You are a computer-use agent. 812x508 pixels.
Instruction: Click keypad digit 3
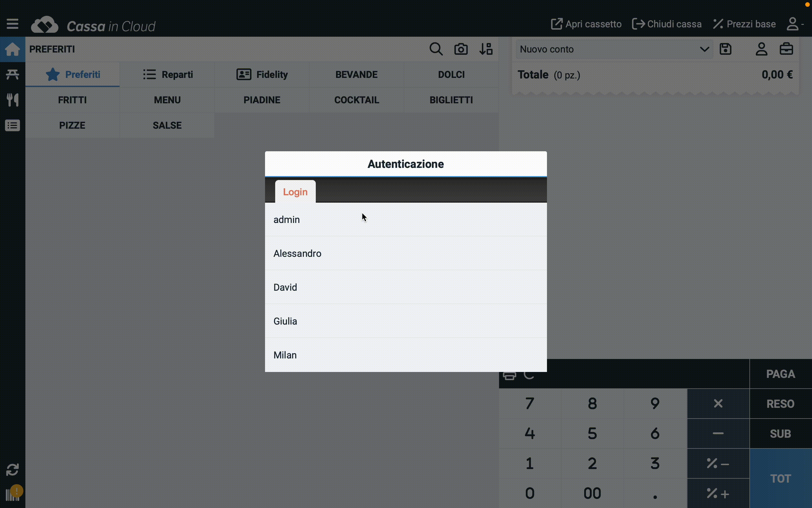pyautogui.click(x=655, y=463)
